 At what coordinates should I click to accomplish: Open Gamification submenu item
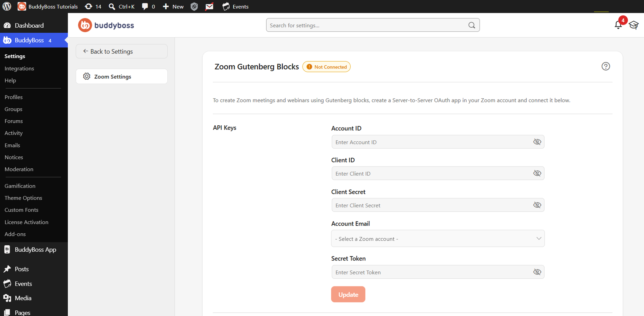[x=20, y=186]
